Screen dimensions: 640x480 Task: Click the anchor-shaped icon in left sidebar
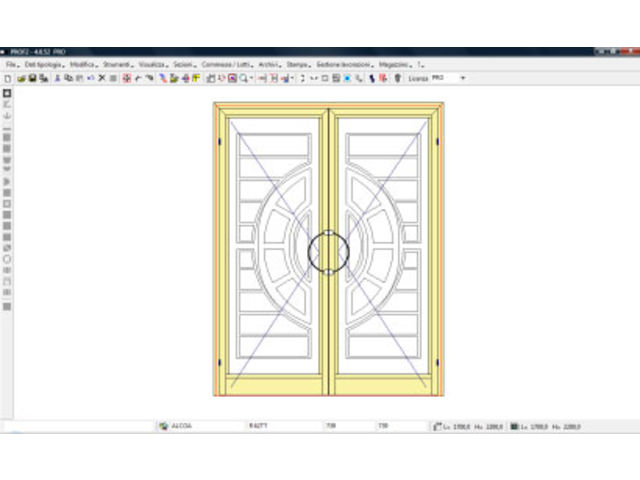click(7, 116)
